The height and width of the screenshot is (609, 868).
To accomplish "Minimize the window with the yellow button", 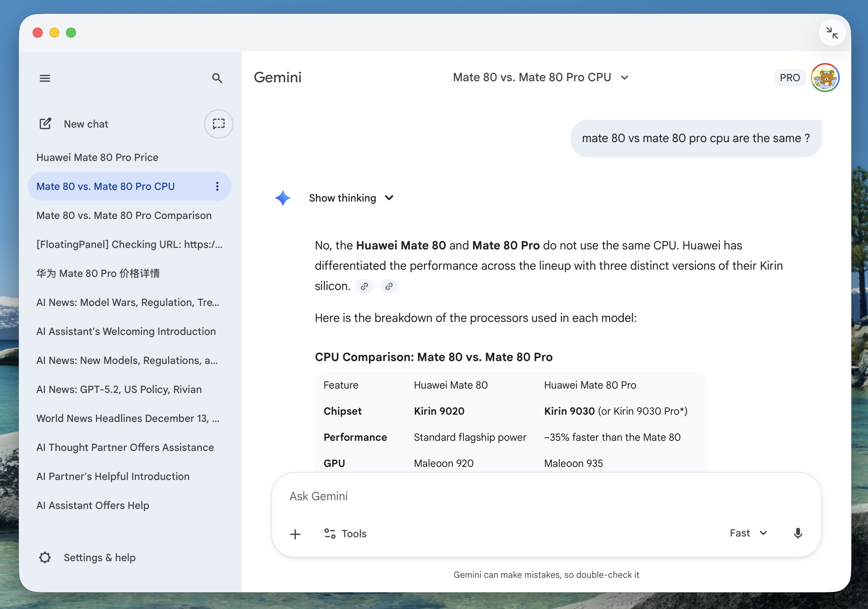I will coord(54,33).
